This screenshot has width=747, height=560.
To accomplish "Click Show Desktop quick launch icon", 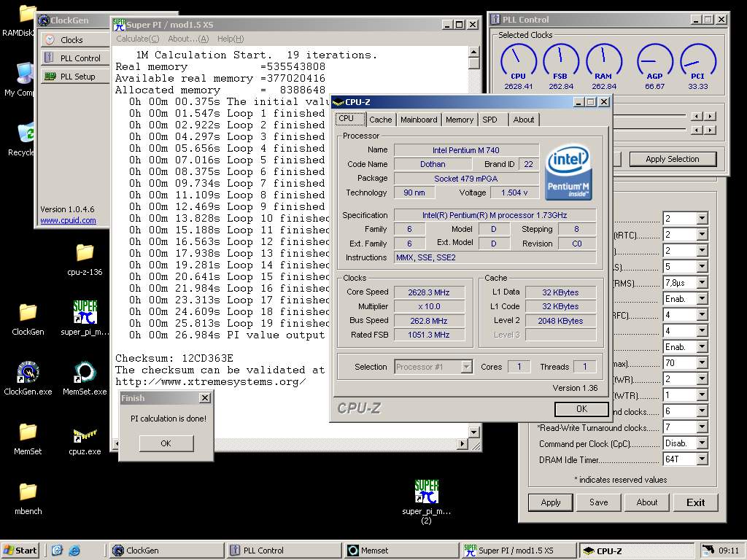I will pos(57,551).
